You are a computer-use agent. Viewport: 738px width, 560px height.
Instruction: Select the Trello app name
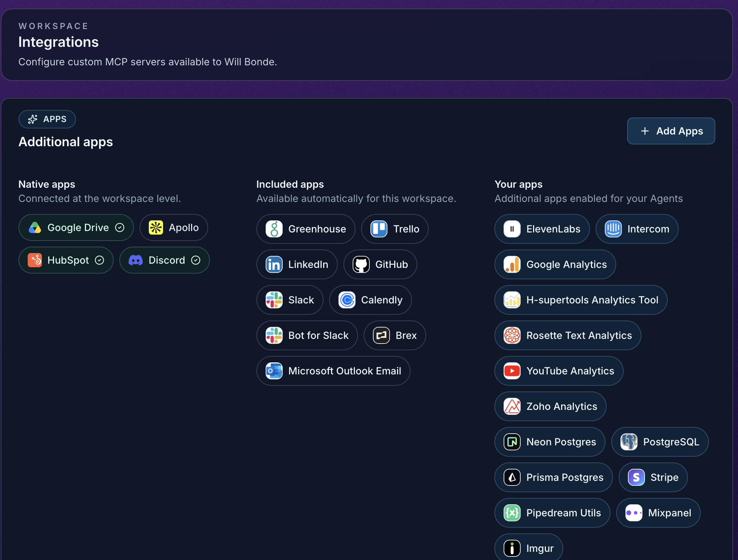[x=406, y=229]
